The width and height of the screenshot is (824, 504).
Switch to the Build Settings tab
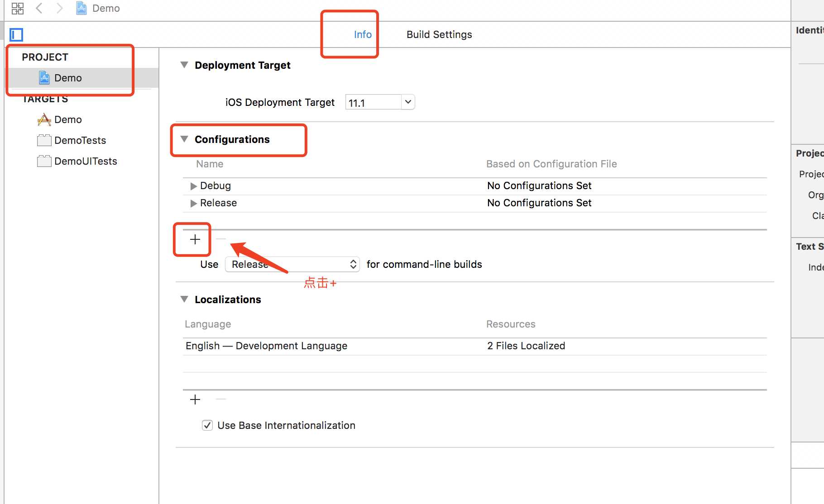coord(439,34)
